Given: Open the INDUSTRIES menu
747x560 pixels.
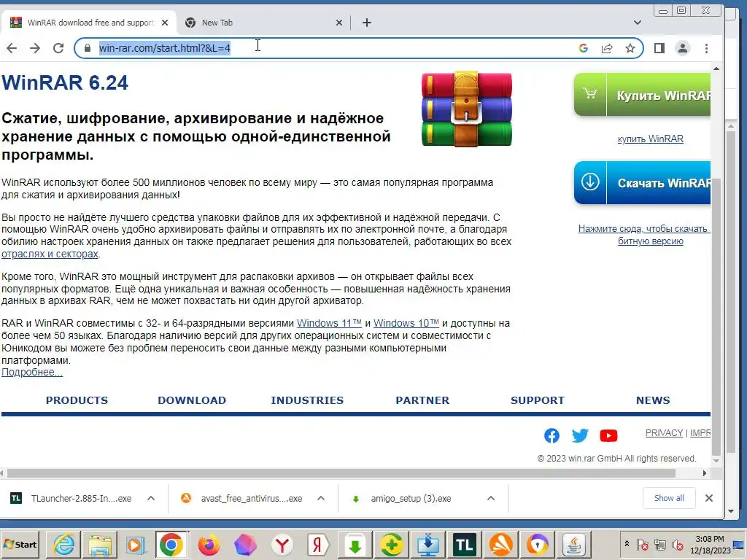Looking at the screenshot, I should [x=307, y=400].
